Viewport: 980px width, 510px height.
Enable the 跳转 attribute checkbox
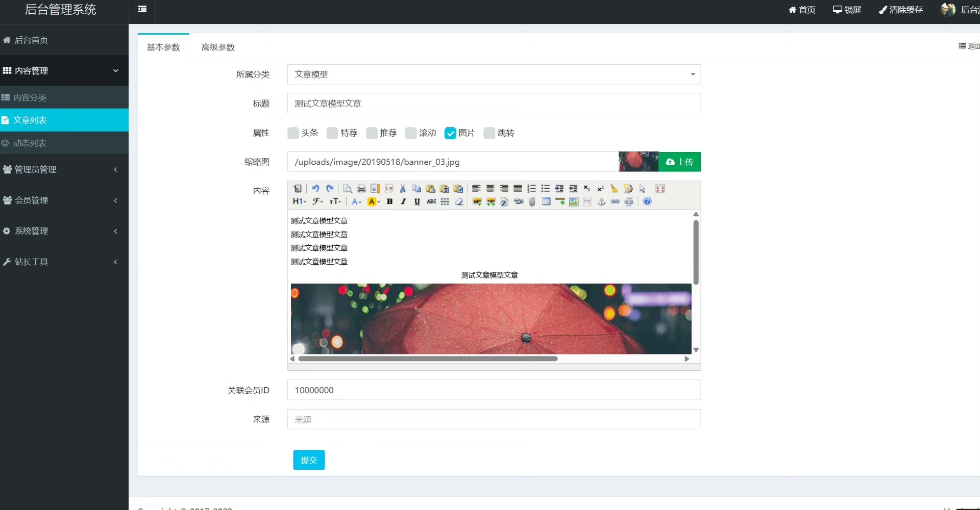point(489,133)
